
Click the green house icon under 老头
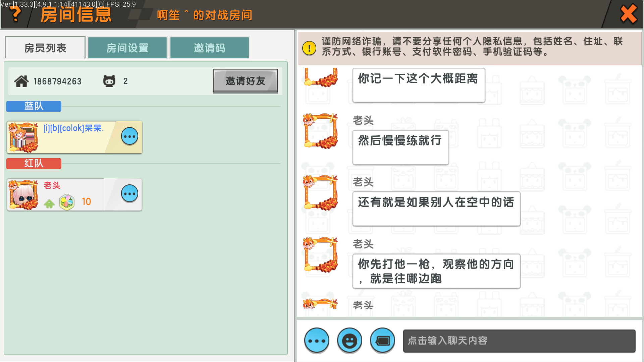49,203
